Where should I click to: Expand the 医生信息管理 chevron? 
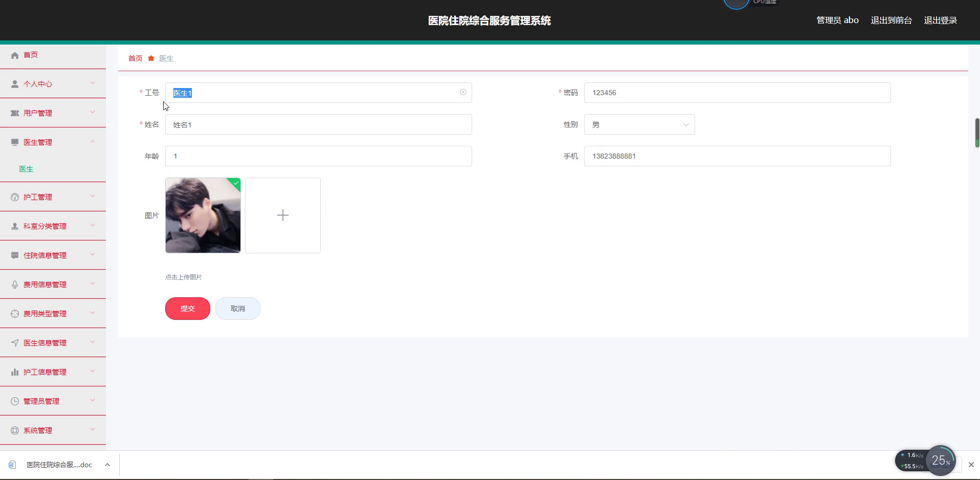93,342
